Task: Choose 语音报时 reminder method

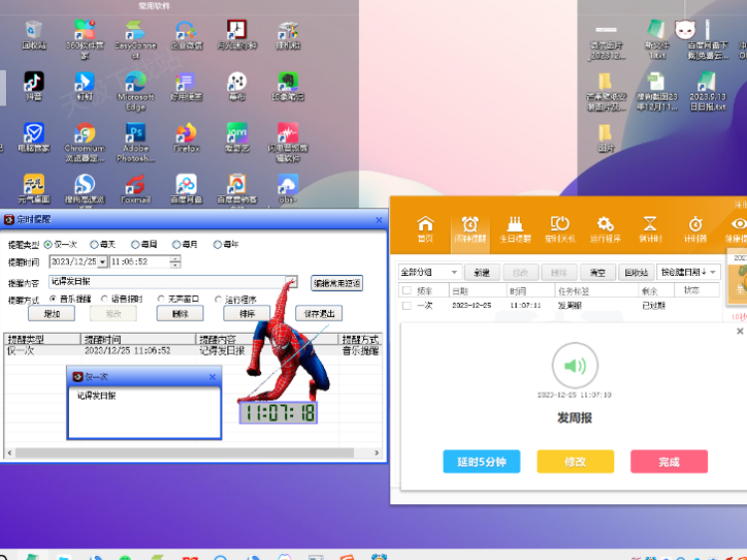Action: (x=105, y=299)
